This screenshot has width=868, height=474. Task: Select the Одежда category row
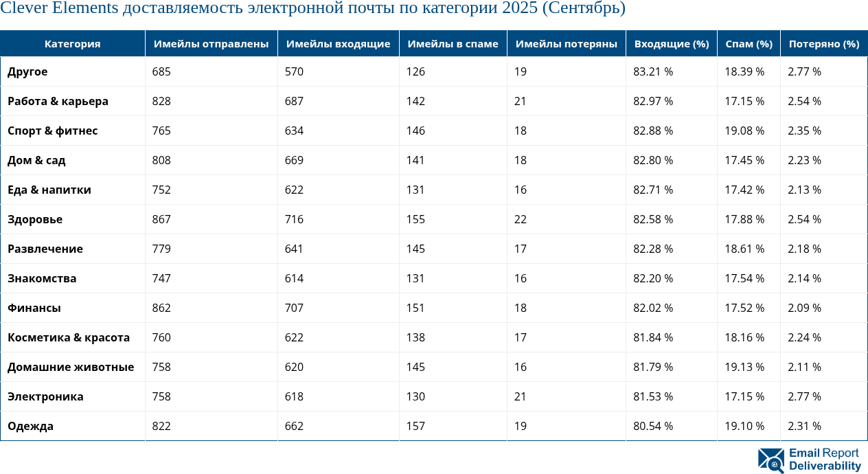[30, 426]
